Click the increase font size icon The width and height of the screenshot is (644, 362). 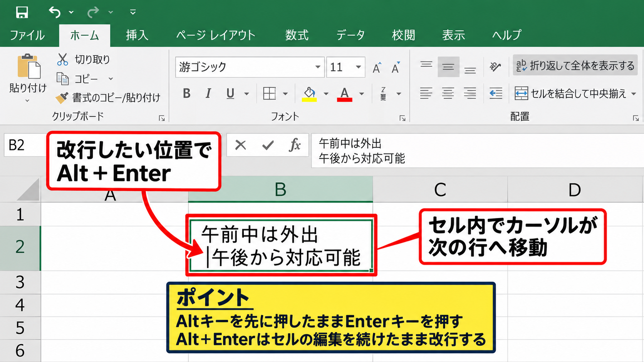pos(377,67)
